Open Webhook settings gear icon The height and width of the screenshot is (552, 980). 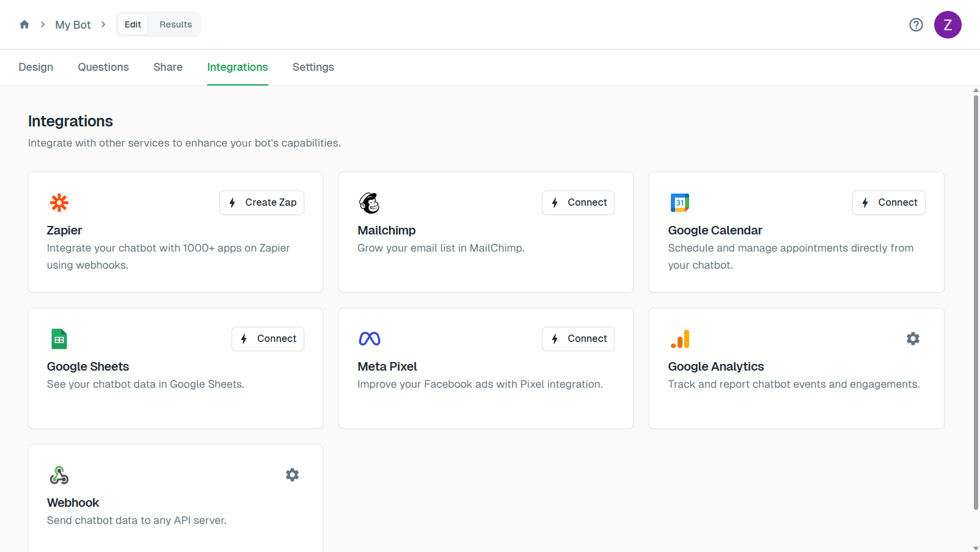coord(292,475)
